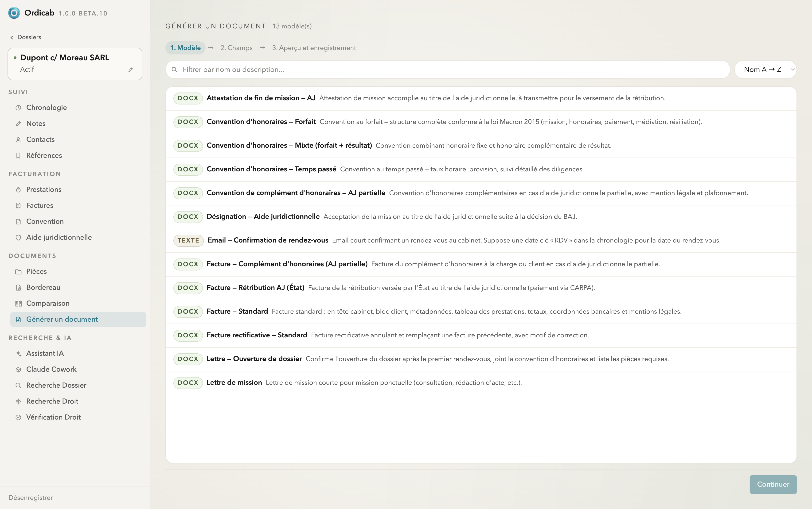The height and width of the screenshot is (509, 812).
Task: Select the Facture – Standard template
Action: click(481, 312)
